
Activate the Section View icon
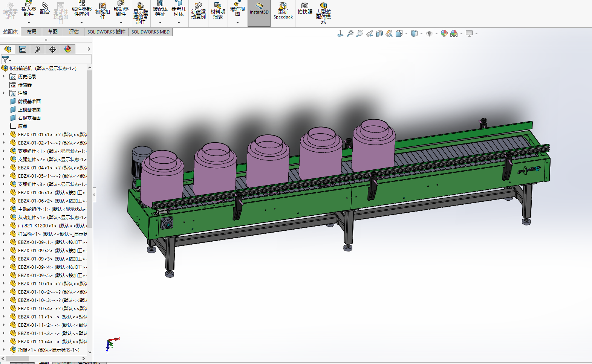pyautogui.click(x=379, y=34)
